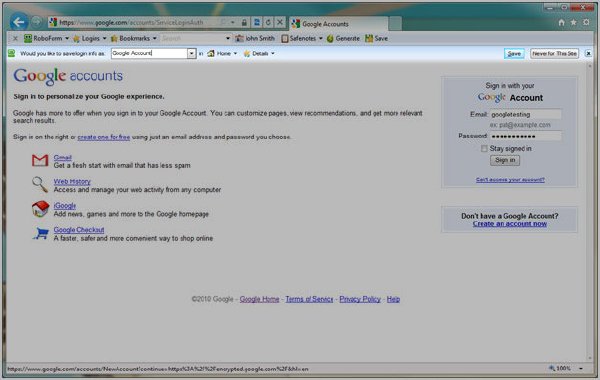Open the John Smith identity button
The width and height of the screenshot is (600, 380).
pyautogui.click(x=255, y=38)
